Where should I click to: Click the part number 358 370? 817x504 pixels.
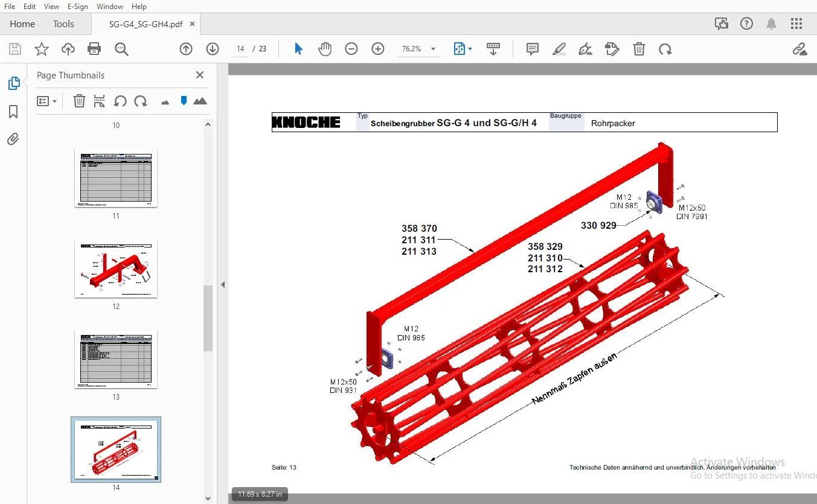(x=419, y=229)
